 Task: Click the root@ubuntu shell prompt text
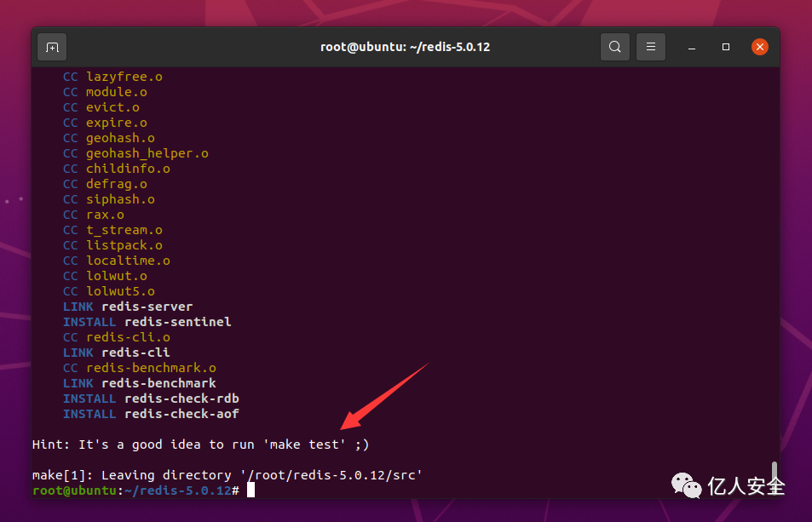pos(135,490)
